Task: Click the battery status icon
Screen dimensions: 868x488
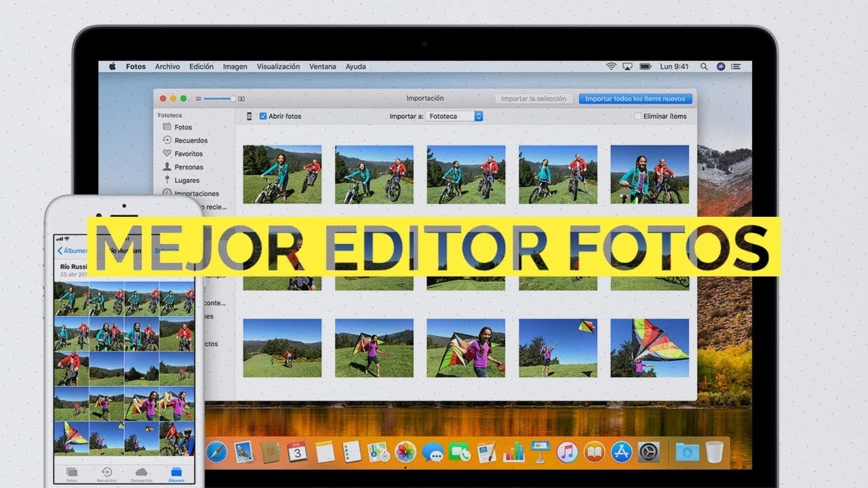Action: click(646, 66)
